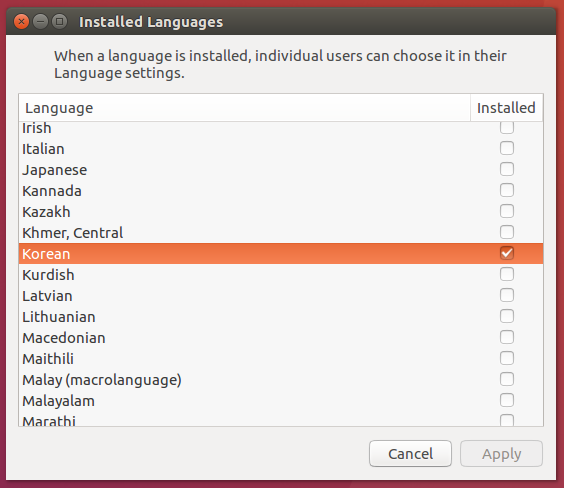The image size is (564, 488).
Task: Enable the Malayalam language checkbox
Action: [506, 400]
